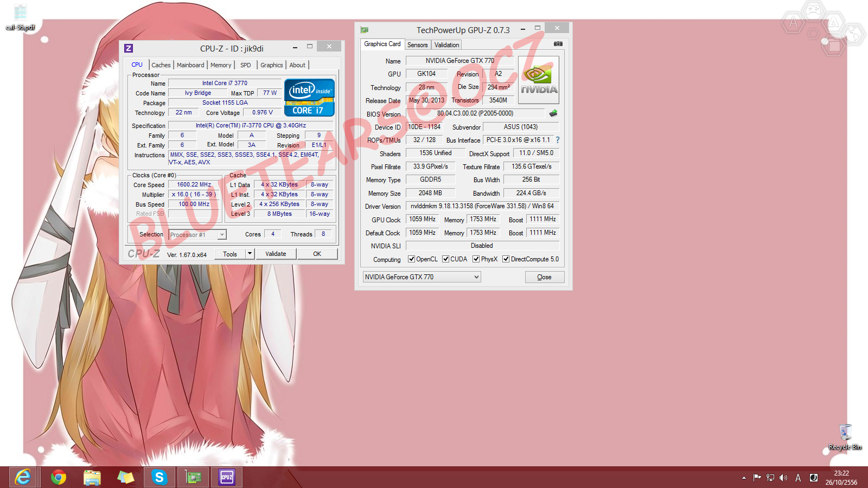Screen dimensions: 868x488
Task: Click the "Ivy Bridge" code name value
Action: click(x=198, y=93)
